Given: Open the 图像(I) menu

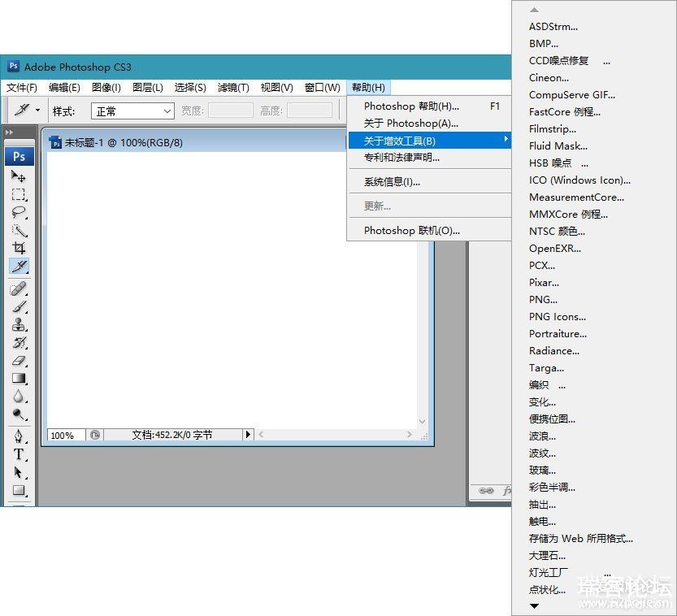Looking at the screenshot, I should (x=106, y=88).
